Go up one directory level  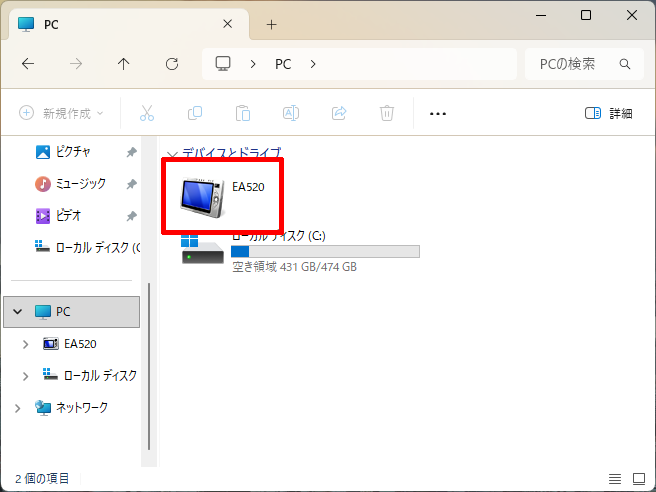[x=123, y=64]
